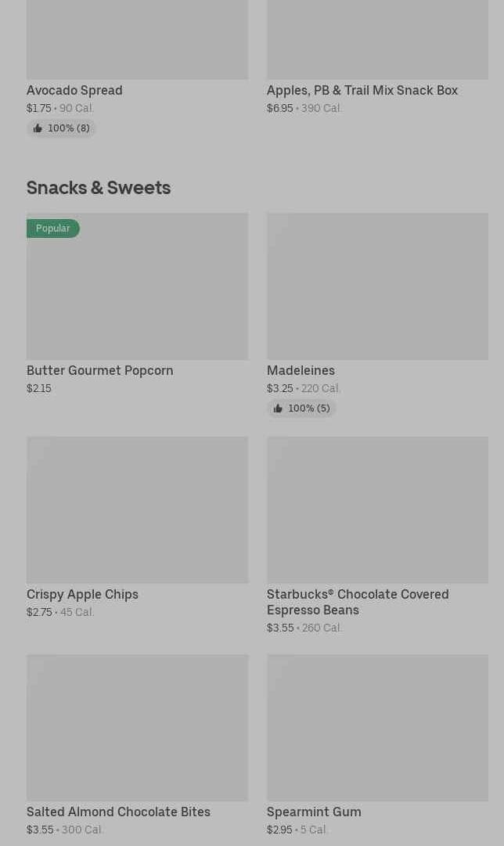504x846 pixels.
Task: Open the Spearmint Gum item
Action: 314,812
